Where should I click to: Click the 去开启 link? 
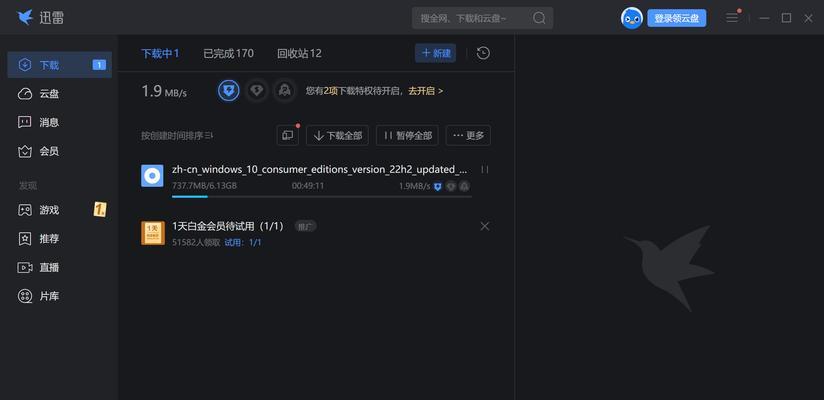tap(426, 91)
